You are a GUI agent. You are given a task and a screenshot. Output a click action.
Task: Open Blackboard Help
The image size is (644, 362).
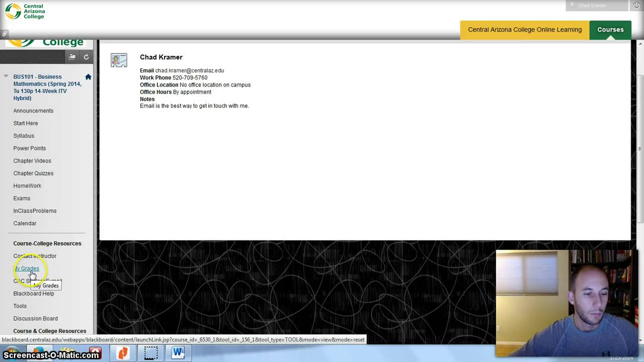[x=34, y=294]
